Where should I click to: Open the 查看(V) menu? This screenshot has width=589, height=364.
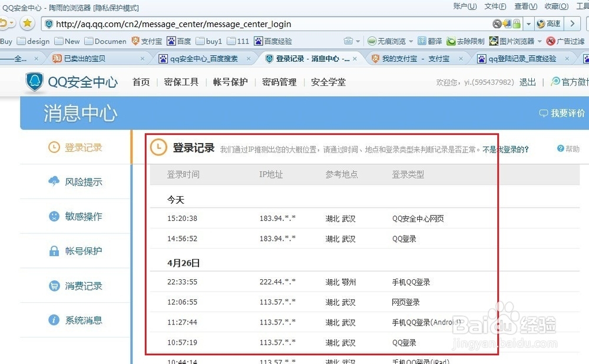pyautogui.click(x=525, y=6)
